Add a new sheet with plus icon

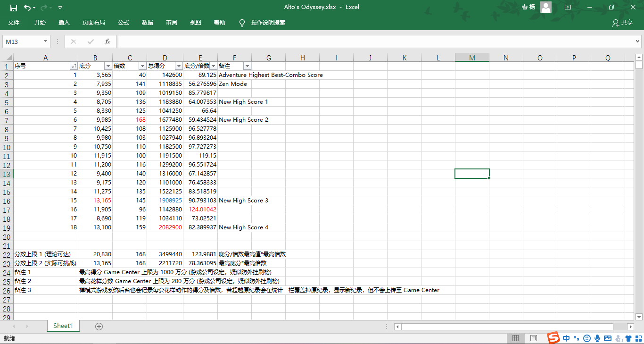click(x=99, y=326)
